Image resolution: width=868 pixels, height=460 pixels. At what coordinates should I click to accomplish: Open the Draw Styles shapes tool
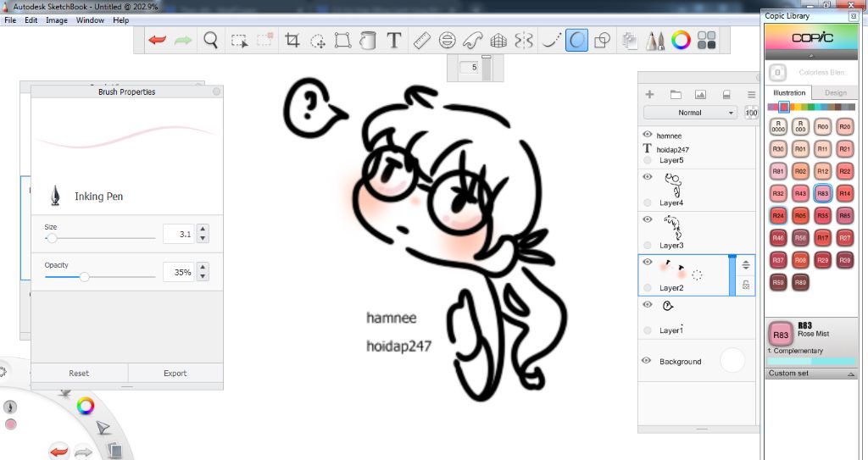[602, 40]
